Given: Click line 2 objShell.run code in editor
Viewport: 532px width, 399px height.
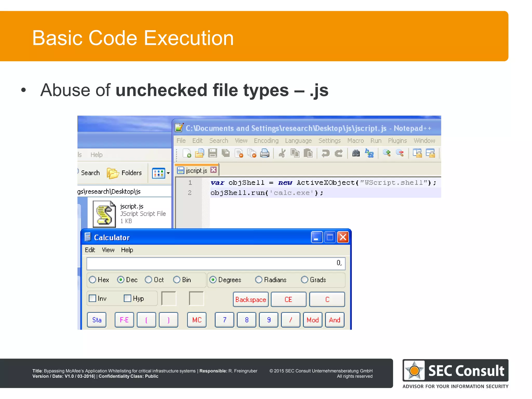Looking at the screenshot, I should 267,193.
